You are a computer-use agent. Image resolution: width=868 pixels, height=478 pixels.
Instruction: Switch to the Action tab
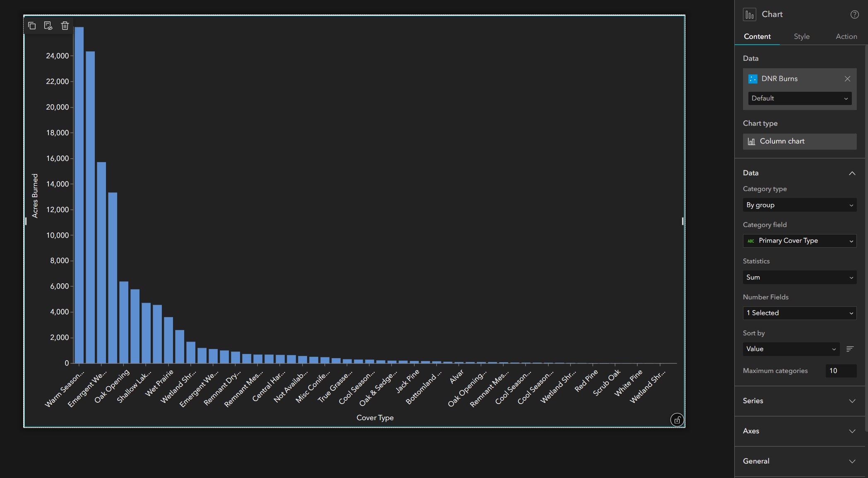846,36
